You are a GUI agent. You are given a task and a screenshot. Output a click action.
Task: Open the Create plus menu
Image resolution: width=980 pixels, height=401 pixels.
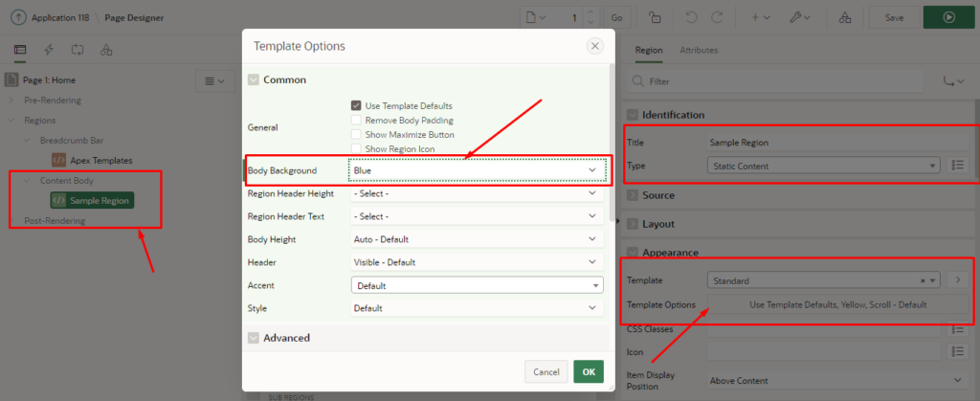click(x=760, y=17)
